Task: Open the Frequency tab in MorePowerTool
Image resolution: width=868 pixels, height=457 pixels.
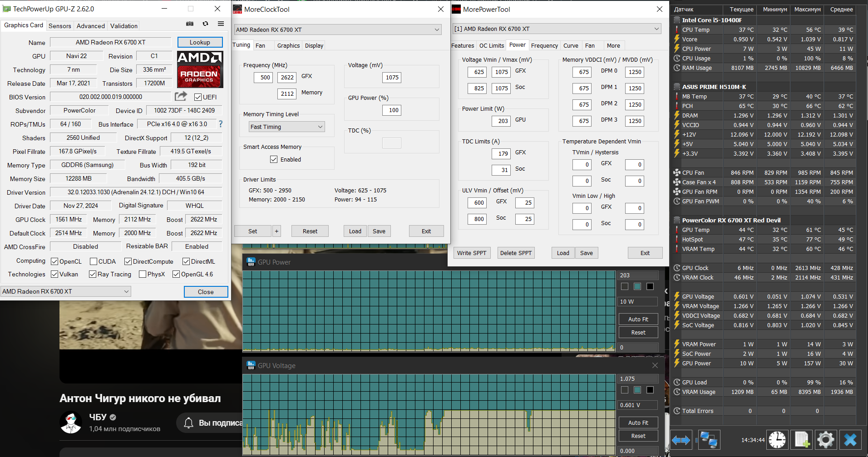Action: (544, 45)
